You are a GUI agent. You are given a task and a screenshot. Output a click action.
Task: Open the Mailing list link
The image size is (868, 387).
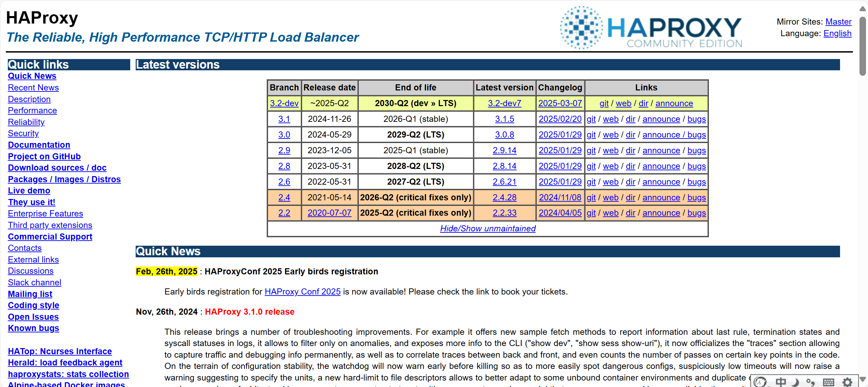point(30,294)
